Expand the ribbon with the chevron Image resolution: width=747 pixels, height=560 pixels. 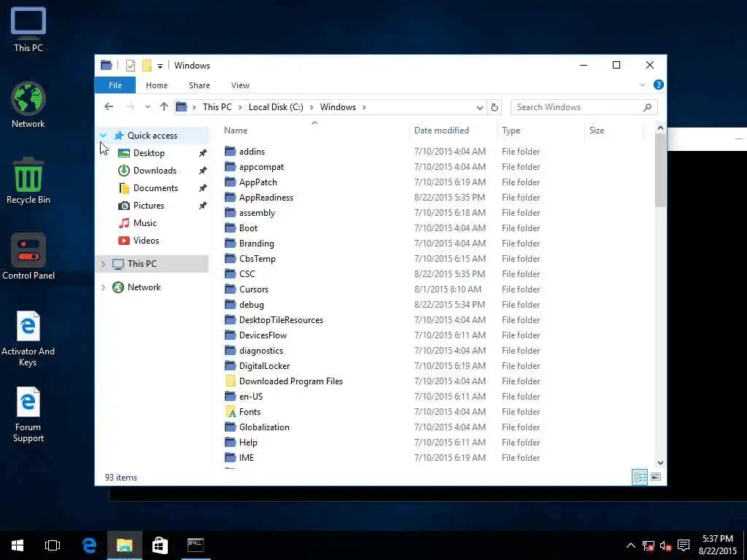642,85
